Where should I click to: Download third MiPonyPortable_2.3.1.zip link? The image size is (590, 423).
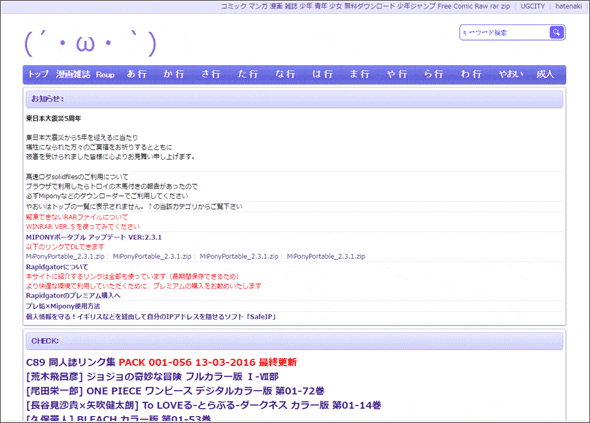point(239,256)
